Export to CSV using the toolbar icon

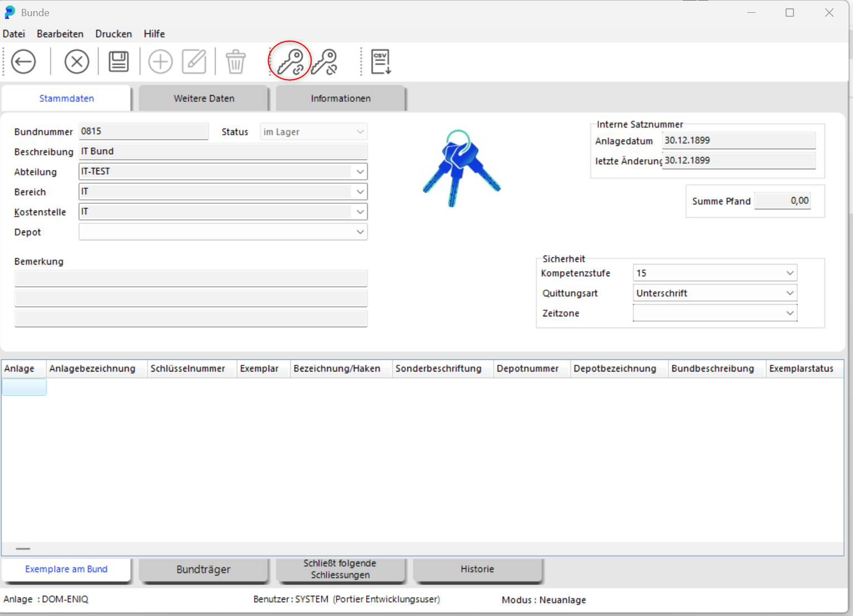point(381,61)
